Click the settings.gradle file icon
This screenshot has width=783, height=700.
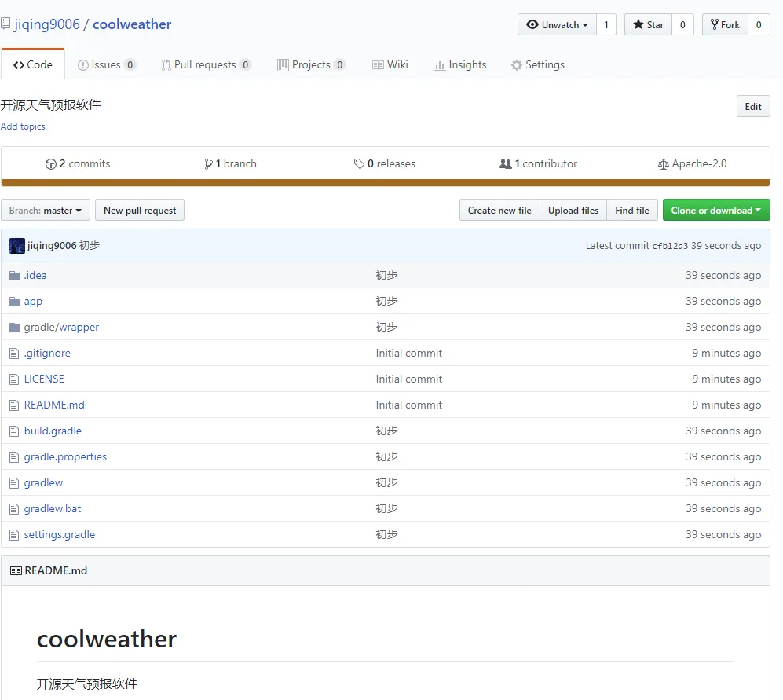14,535
